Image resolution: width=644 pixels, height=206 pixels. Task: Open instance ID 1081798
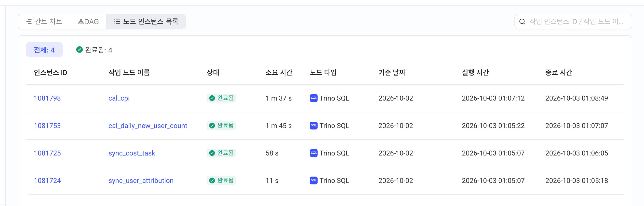47,98
